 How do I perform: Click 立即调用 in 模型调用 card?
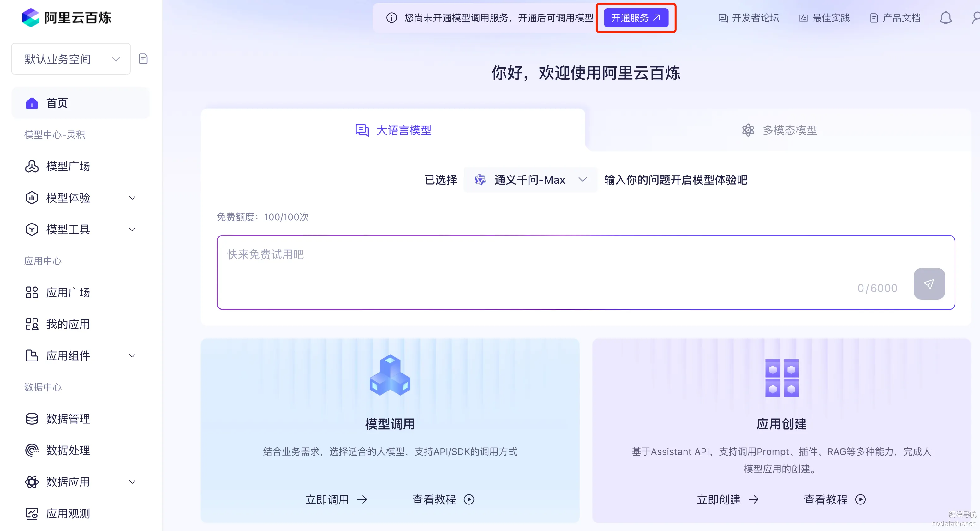[x=336, y=499]
